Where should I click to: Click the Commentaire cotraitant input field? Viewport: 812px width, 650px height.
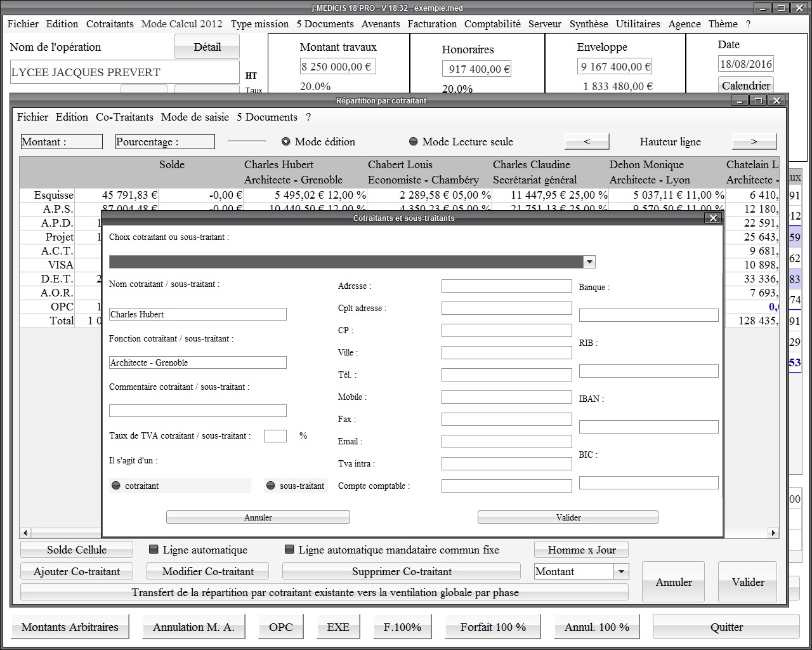(198, 411)
